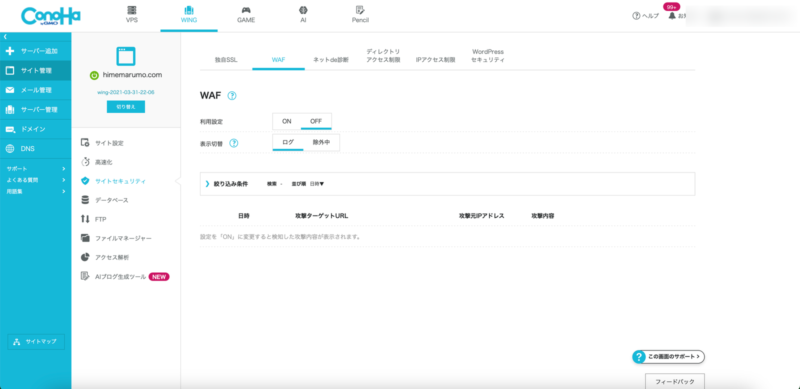The width and height of the screenshot is (800, 389).
Task: Turn WAF 利用設定 ON
Action: [x=287, y=121]
